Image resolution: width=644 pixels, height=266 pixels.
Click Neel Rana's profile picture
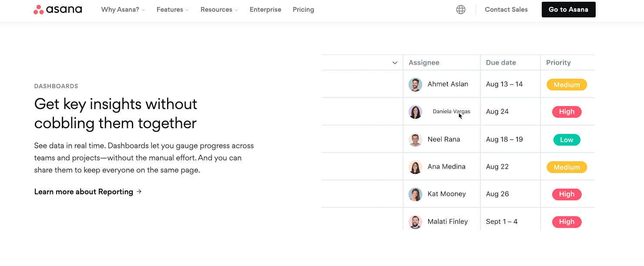point(416,140)
